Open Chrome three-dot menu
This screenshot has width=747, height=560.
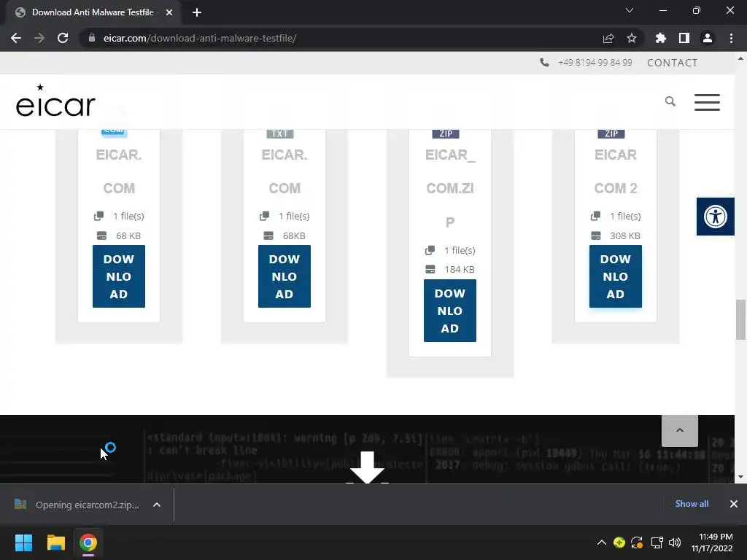click(731, 38)
